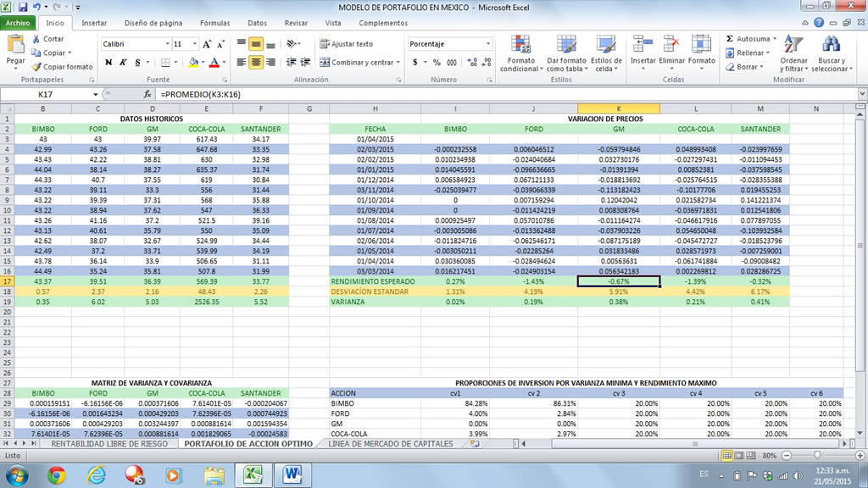
Task: Decrease font size with smaller A icon
Action: tap(220, 44)
